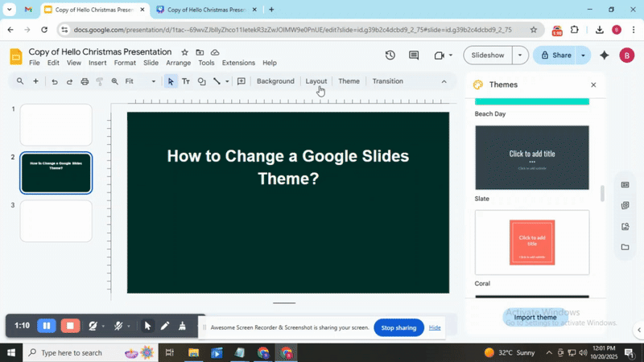
Task: Pause the screen recording
Action: pos(47,326)
